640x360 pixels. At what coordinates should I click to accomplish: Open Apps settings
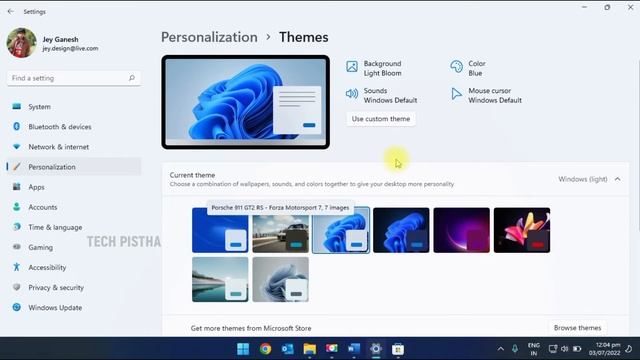[x=74, y=187]
